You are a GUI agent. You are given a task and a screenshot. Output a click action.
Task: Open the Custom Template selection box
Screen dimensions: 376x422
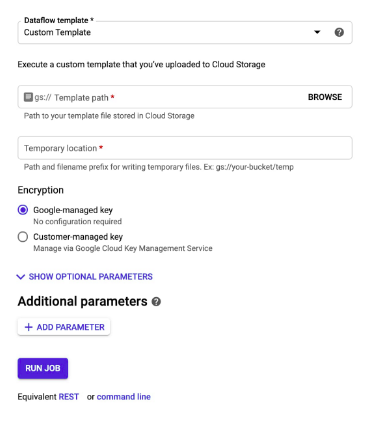point(185,32)
